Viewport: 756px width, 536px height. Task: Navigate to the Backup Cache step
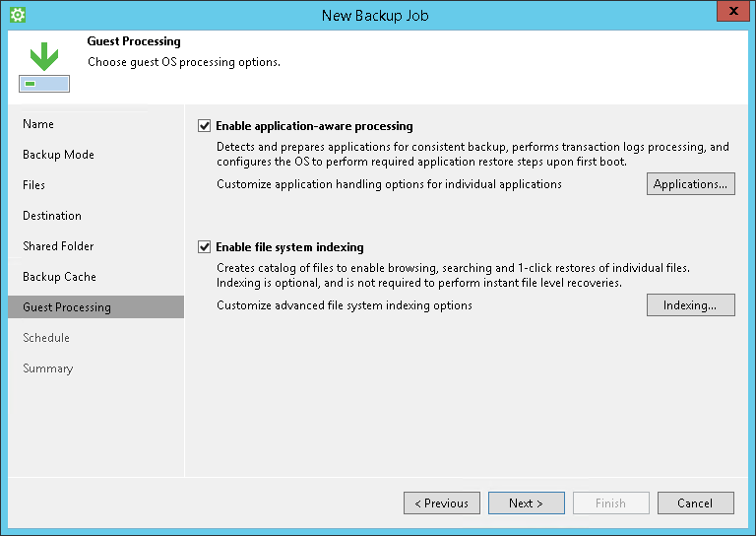59,277
